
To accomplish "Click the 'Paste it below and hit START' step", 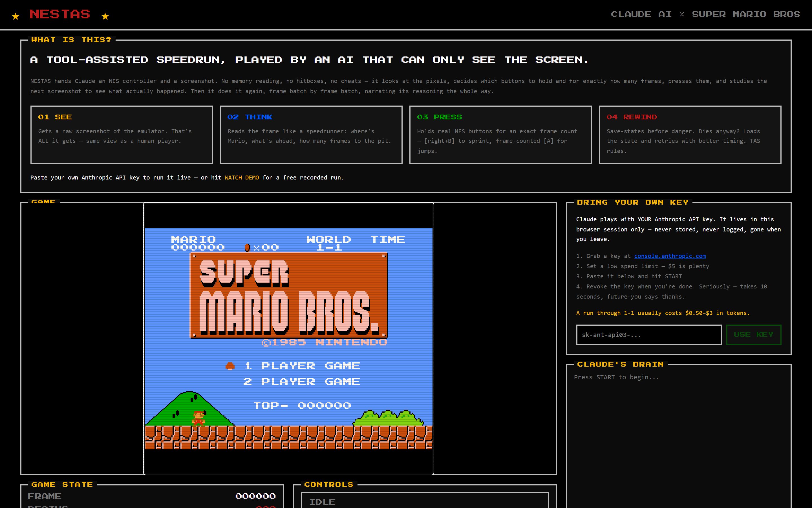I will pos(629,276).
